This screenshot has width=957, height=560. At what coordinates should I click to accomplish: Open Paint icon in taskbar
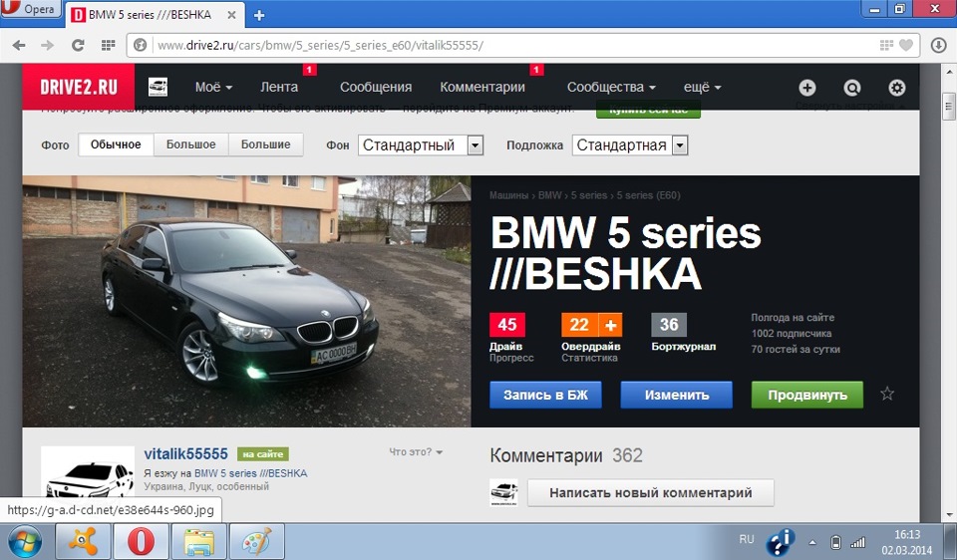pos(256,542)
